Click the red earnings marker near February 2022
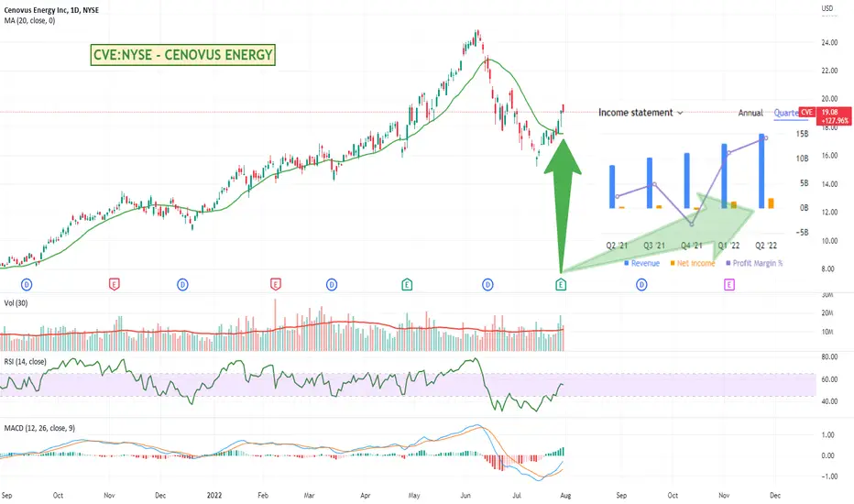854x504 pixels. [x=275, y=284]
